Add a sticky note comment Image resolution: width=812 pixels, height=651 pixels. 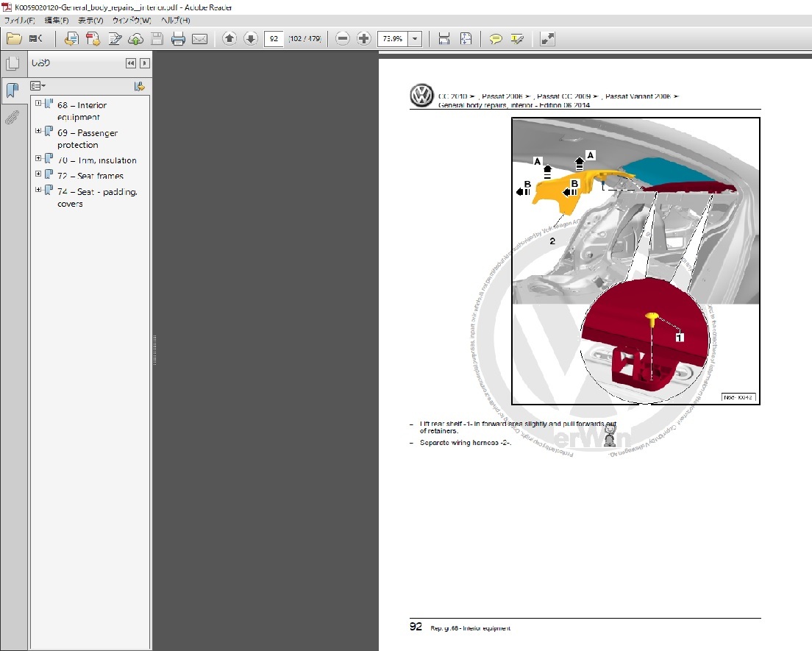(x=495, y=39)
